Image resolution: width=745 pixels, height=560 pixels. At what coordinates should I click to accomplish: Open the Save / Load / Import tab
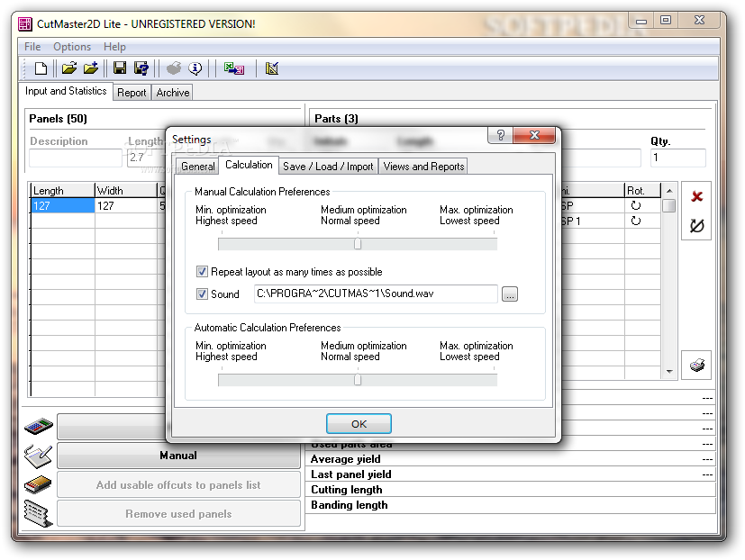(x=328, y=167)
